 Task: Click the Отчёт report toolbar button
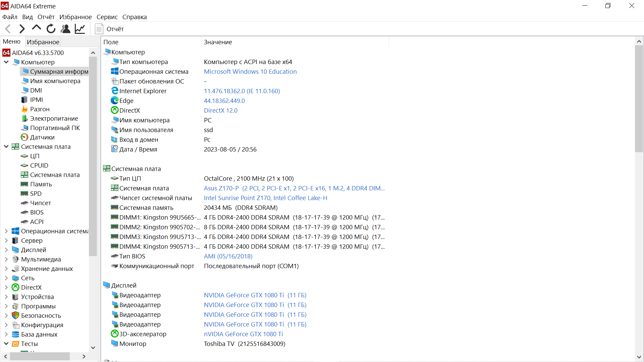tap(110, 29)
